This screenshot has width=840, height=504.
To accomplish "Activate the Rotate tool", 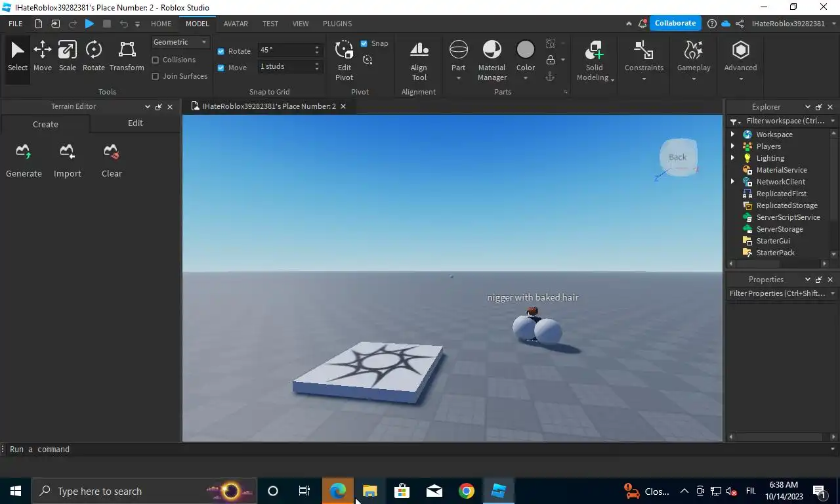I will coord(93,56).
